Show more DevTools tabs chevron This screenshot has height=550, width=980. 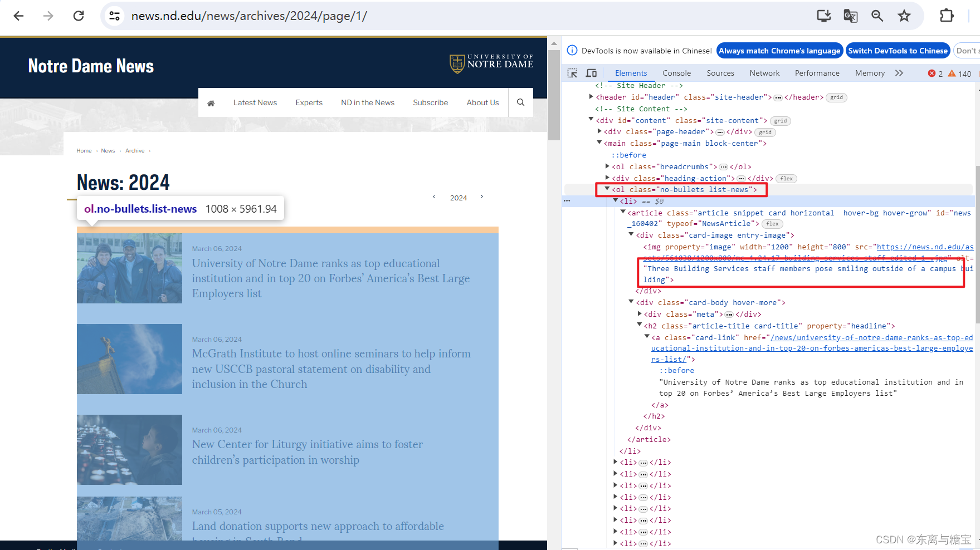[899, 73]
